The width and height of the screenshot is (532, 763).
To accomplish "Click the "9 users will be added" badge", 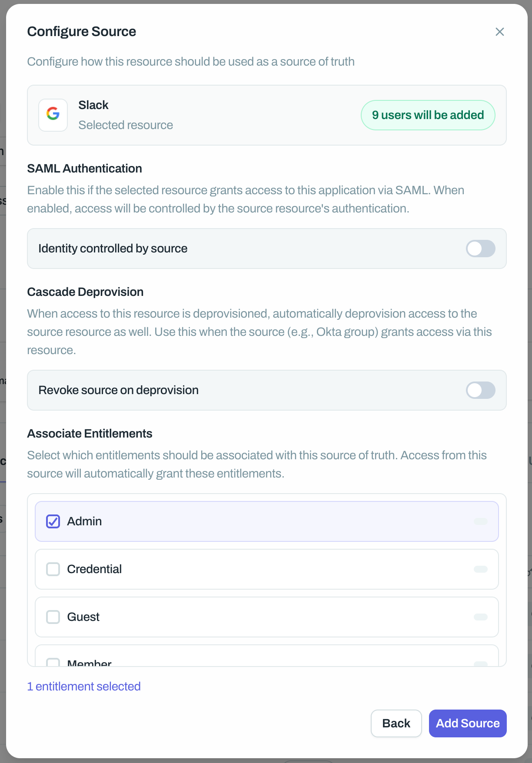I will click(x=428, y=115).
